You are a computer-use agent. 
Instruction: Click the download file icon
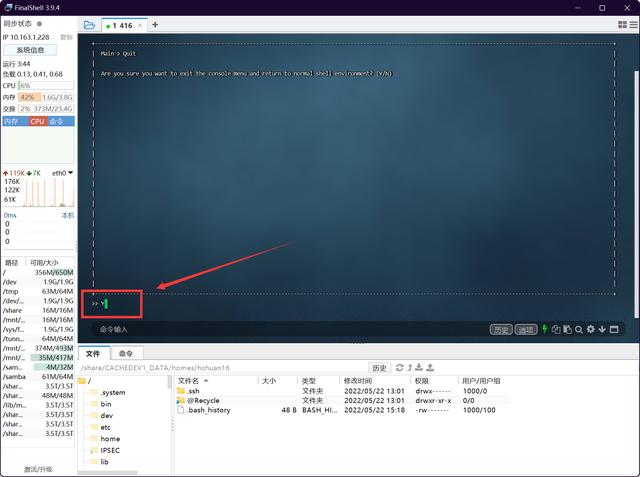tap(419, 368)
